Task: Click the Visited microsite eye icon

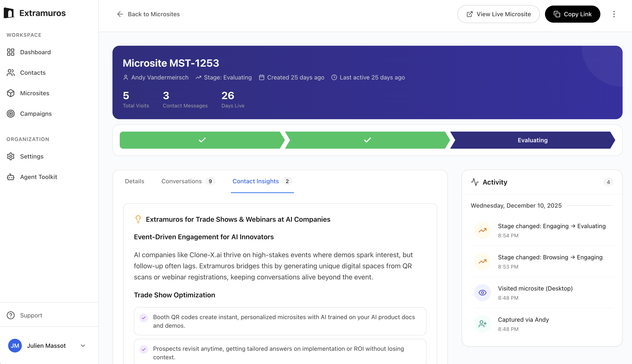Action: [x=482, y=292]
